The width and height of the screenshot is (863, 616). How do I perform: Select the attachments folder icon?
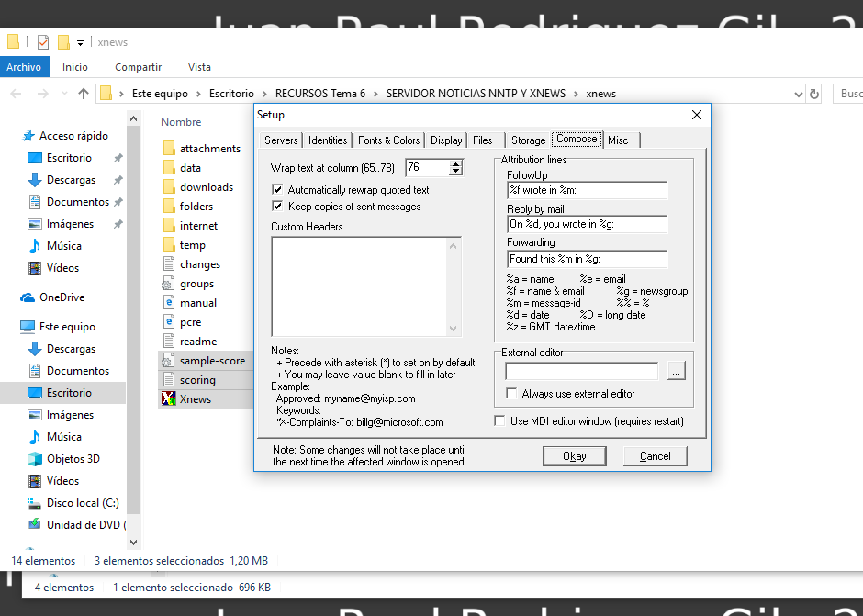coord(168,148)
